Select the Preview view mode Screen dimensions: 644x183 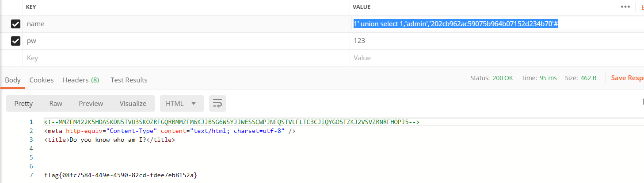(x=91, y=103)
